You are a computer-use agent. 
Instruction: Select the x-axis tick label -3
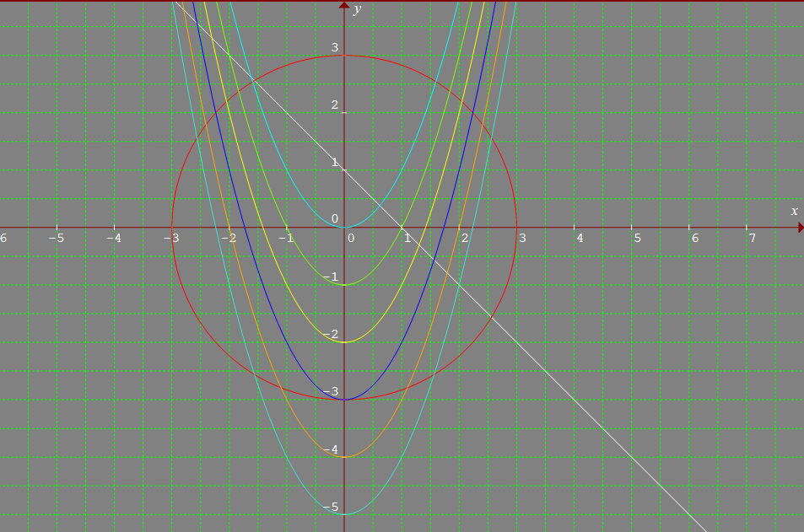170,239
